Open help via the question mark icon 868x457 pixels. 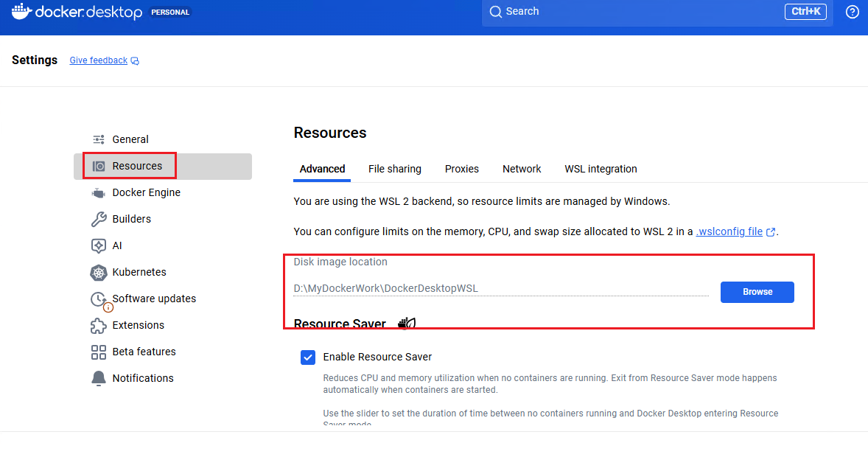852,12
